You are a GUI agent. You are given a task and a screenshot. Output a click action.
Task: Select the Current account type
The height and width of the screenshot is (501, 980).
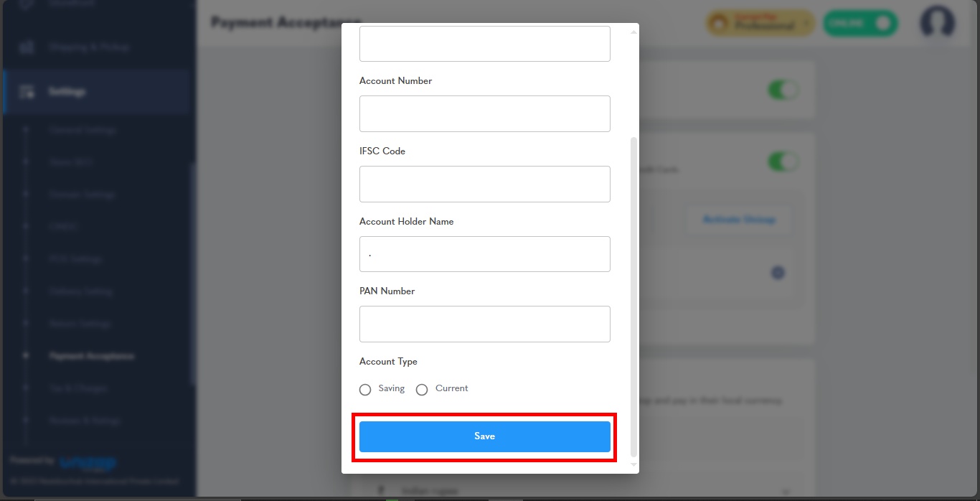pyautogui.click(x=422, y=389)
